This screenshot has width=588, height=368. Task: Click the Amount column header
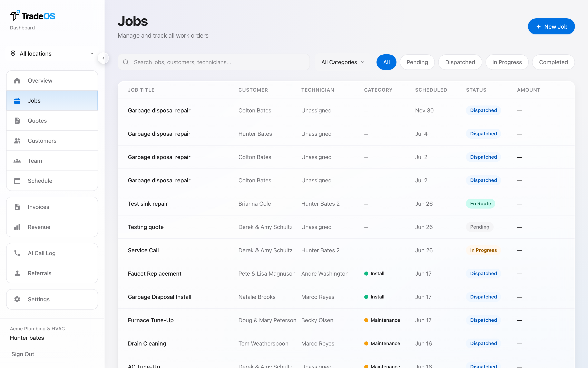pyautogui.click(x=529, y=90)
